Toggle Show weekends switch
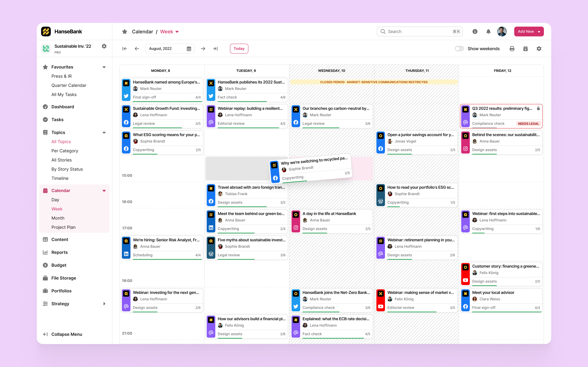Viewport: 588px width, 367px height. coord(459,49)
